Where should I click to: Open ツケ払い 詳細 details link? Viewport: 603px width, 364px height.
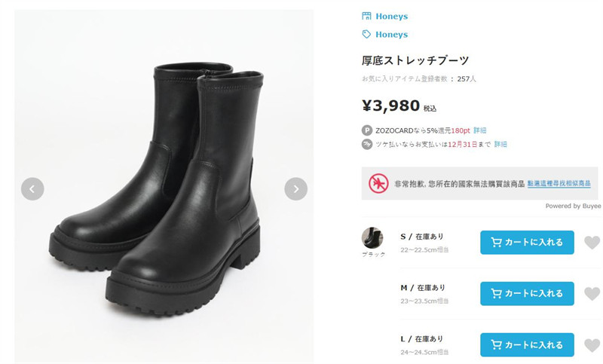[x=500, y=144]
